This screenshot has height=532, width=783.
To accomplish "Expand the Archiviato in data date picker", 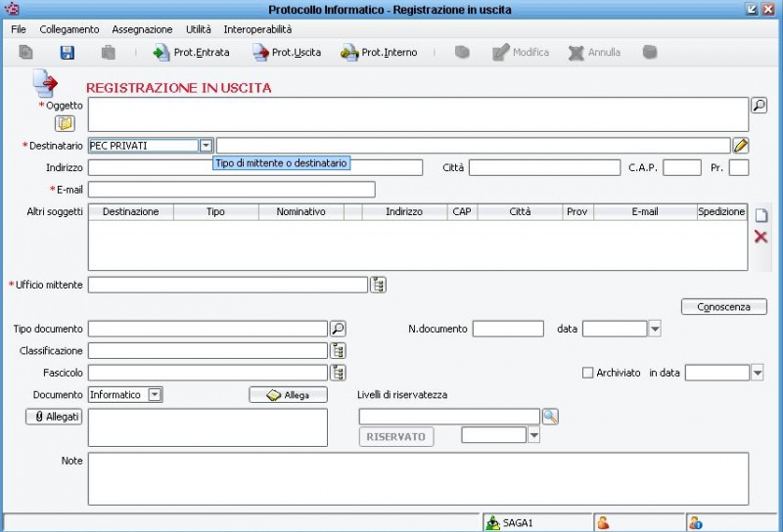I will 758,373.
